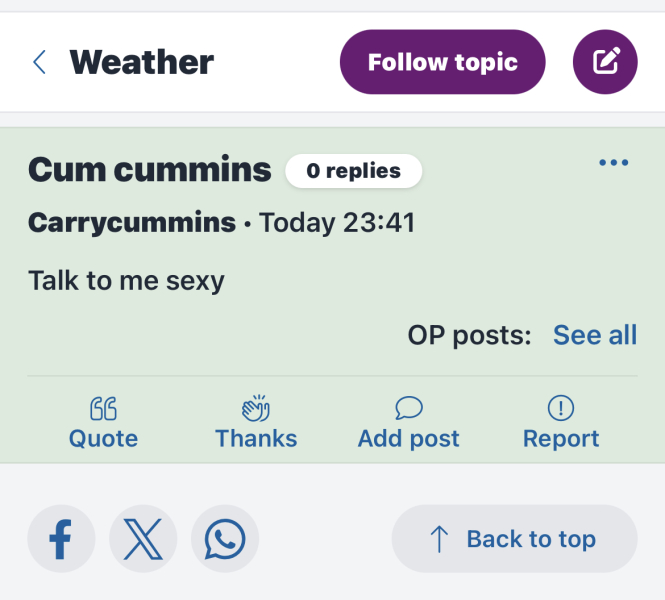This screenshot has width=665, height=600.
Task: Click the post body text
Action: (x=126, y=280)
